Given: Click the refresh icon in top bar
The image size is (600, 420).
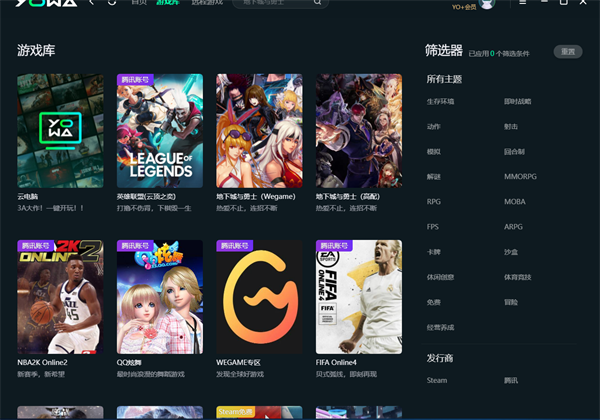Looking at the screenshot, I should [112, 3].
